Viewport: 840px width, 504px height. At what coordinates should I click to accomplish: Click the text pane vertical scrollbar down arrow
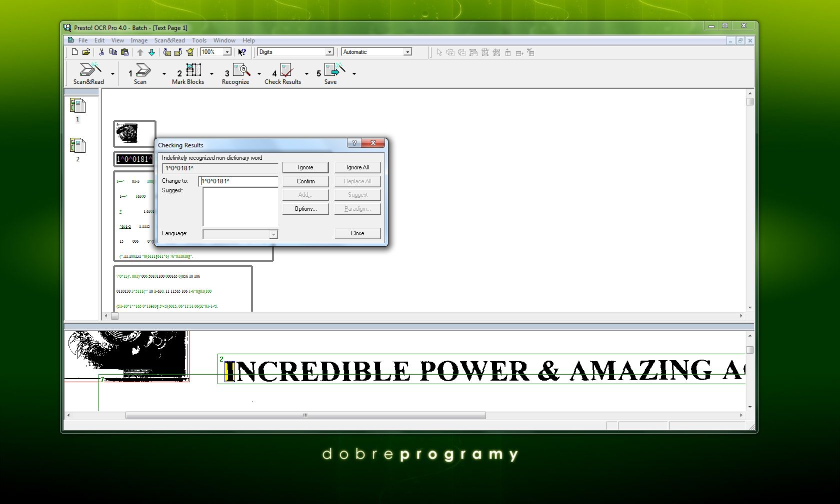[749, 307]
